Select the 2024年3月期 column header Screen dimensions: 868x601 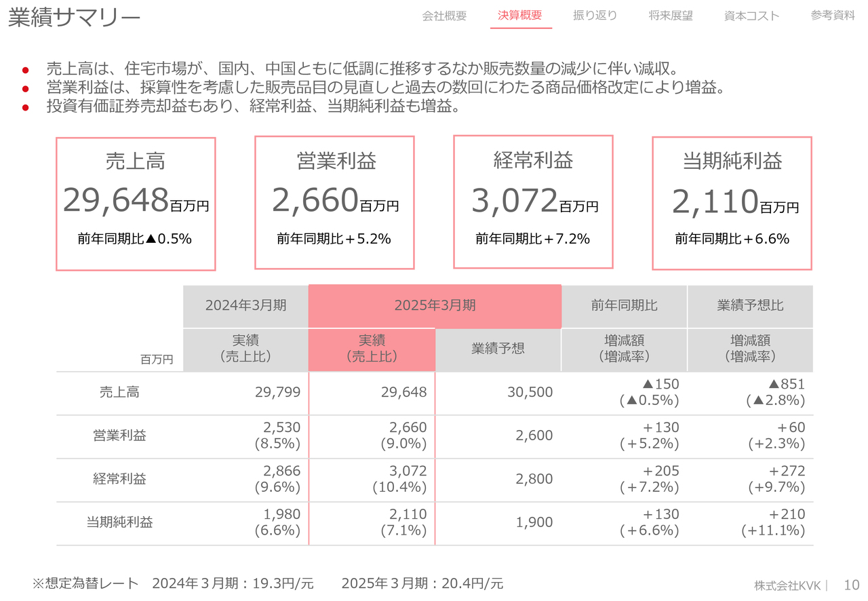245,305
